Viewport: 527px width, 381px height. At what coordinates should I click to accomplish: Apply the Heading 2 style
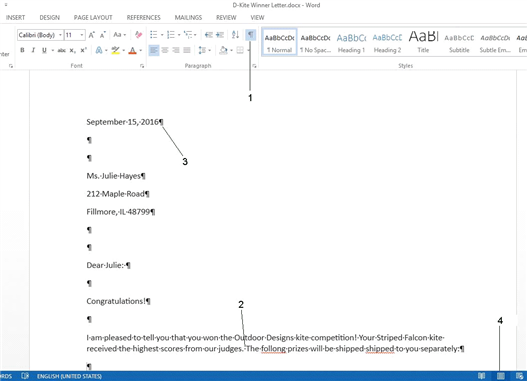387,42
